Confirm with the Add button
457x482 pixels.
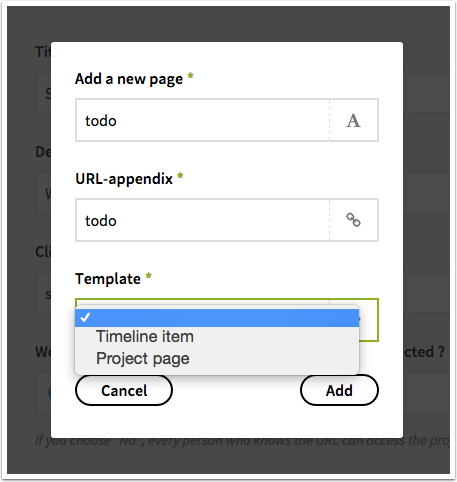[x=339, y=390]
